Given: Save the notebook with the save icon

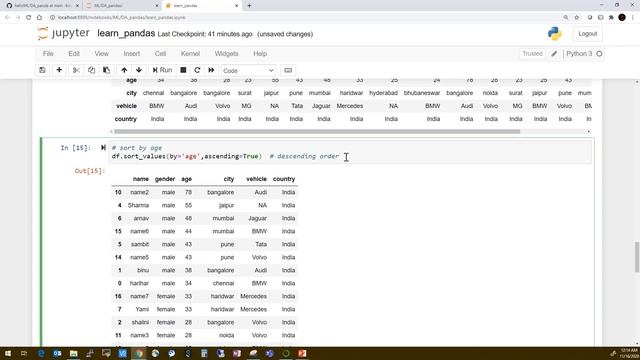Looking at the screenshot, I should pos(42,70).
